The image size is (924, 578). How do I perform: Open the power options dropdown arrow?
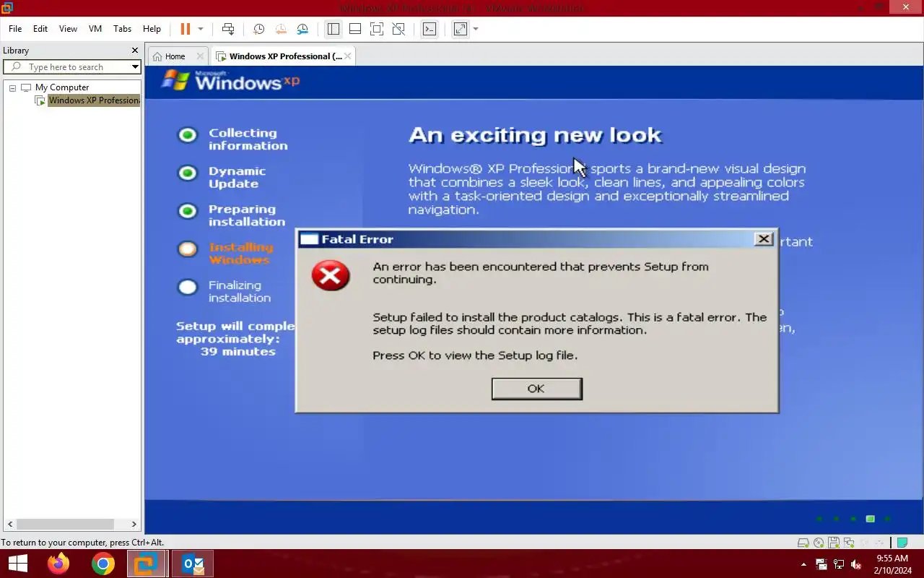click(201, 29)
